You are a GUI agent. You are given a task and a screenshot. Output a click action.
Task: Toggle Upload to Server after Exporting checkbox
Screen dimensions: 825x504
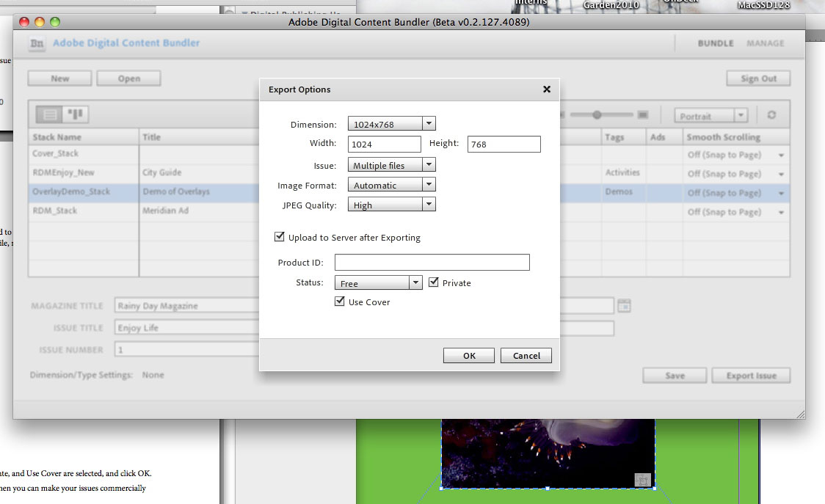[280, 237]
